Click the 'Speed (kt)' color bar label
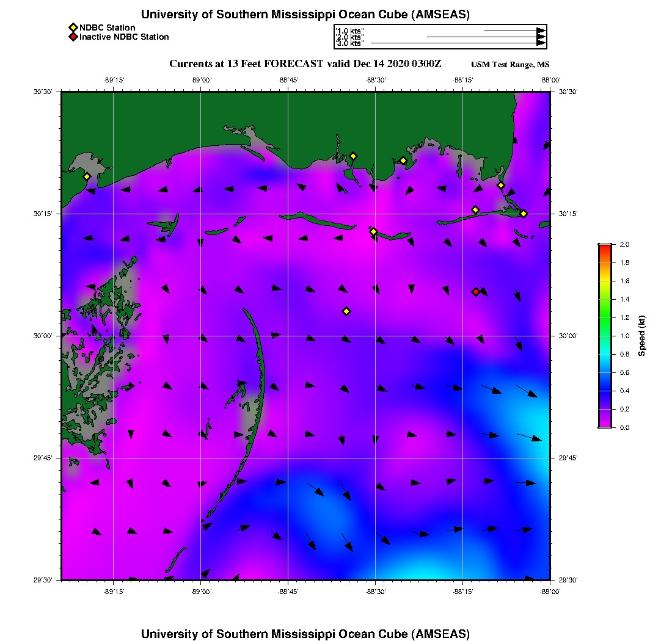Image resolution: width=672 pixels, height=641 pixels. [641, 336]
